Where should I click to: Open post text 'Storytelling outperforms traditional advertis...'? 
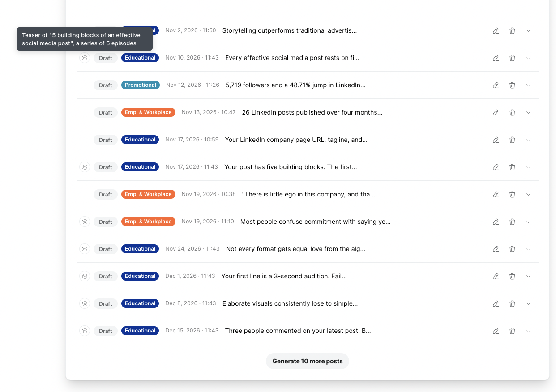[290, 30]
